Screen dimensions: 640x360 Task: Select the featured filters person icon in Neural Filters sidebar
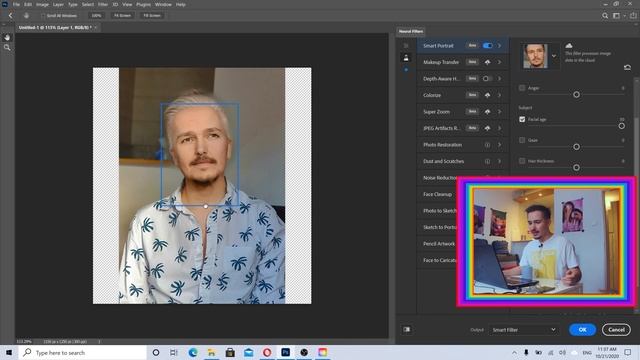pos(406,58)
